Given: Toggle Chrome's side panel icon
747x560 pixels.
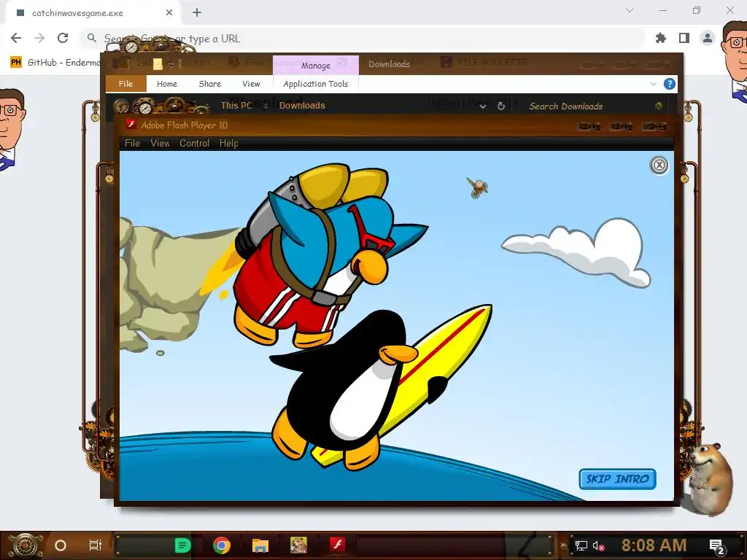Looking at the screenshot, I should (684, 38).
